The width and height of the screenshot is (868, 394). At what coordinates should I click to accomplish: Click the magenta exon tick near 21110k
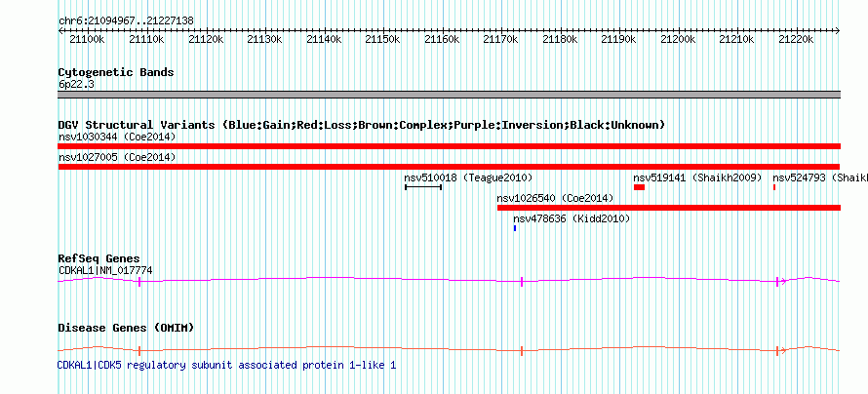[139, 282]
